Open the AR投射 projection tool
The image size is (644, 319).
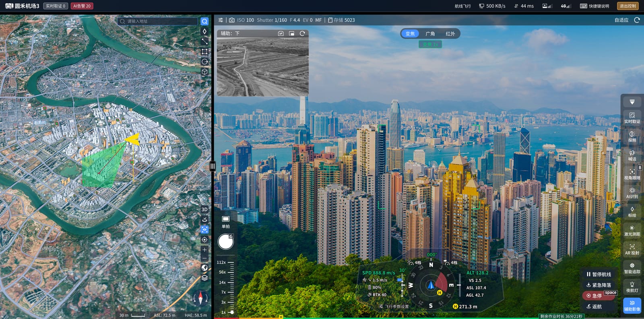tap(632, 249)
